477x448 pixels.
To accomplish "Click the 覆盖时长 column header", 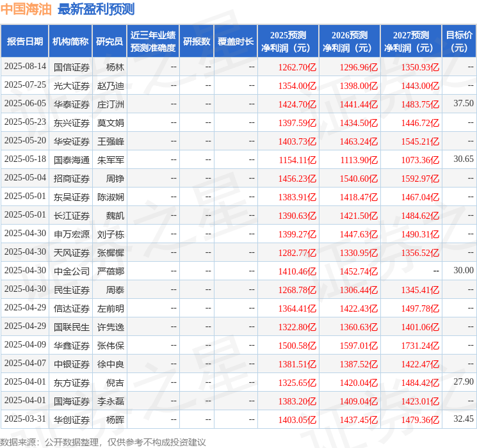I will (236, 42).
